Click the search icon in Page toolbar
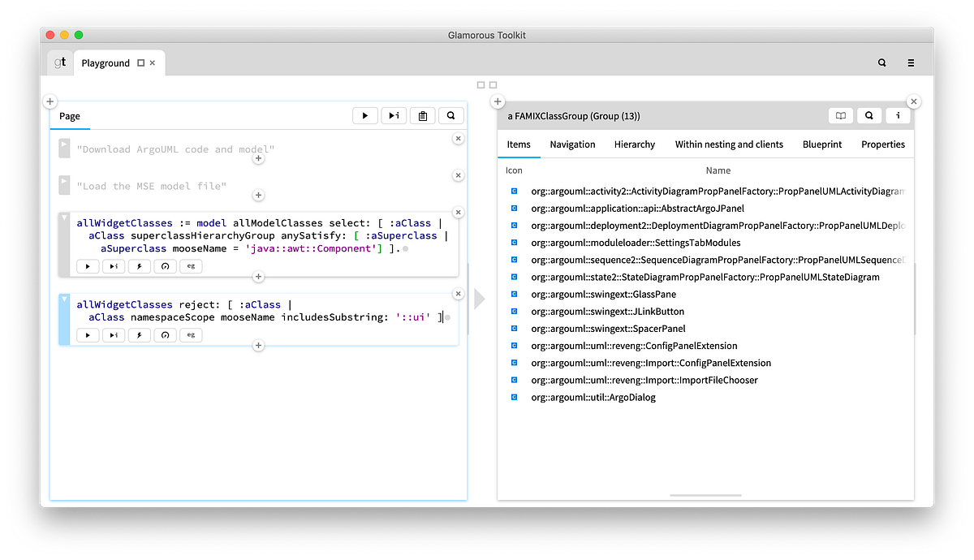This screenshot has width=974, height=560. (451, 116)
